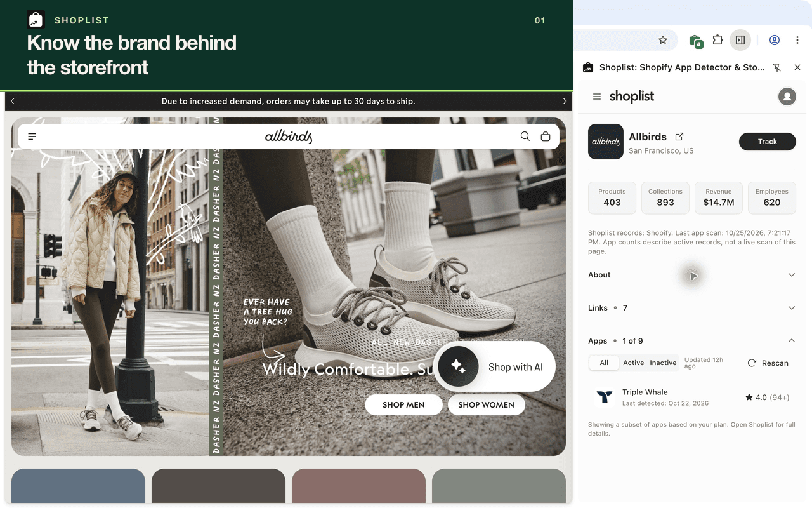Open the Shoplist extension icon with badge
This screenshot has width=812, height=508.
695,41
